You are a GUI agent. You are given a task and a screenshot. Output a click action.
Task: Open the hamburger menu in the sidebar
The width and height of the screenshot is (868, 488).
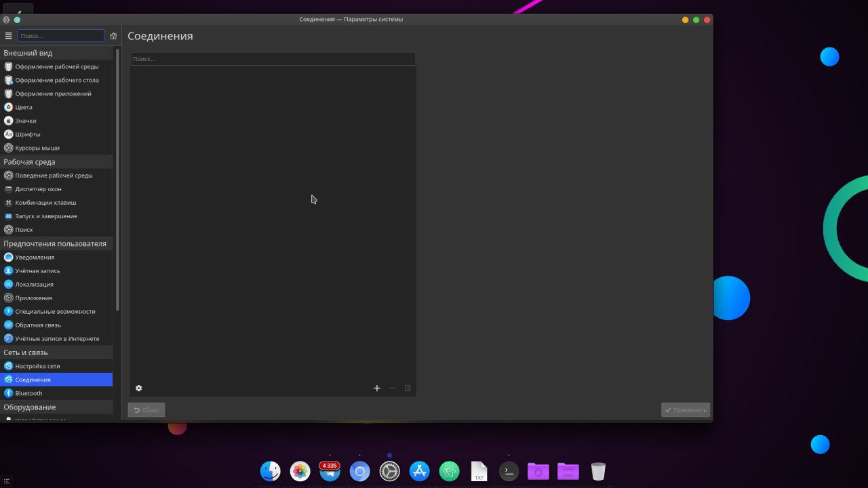coord(8,36)
